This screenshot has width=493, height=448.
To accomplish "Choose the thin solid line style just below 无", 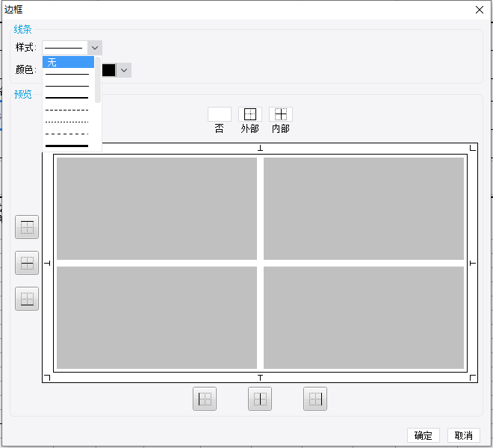I will 68,74.
